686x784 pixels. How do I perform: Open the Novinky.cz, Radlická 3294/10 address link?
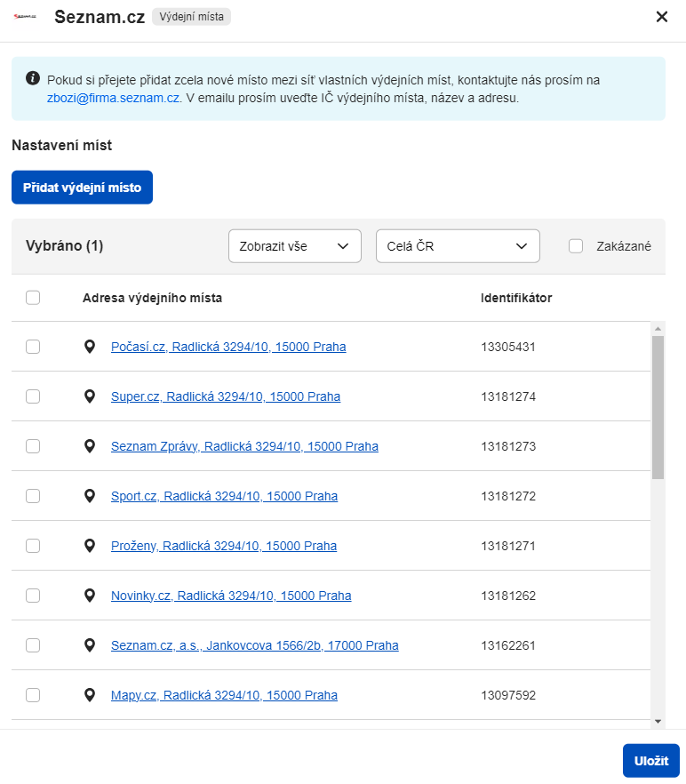(231, 596)
